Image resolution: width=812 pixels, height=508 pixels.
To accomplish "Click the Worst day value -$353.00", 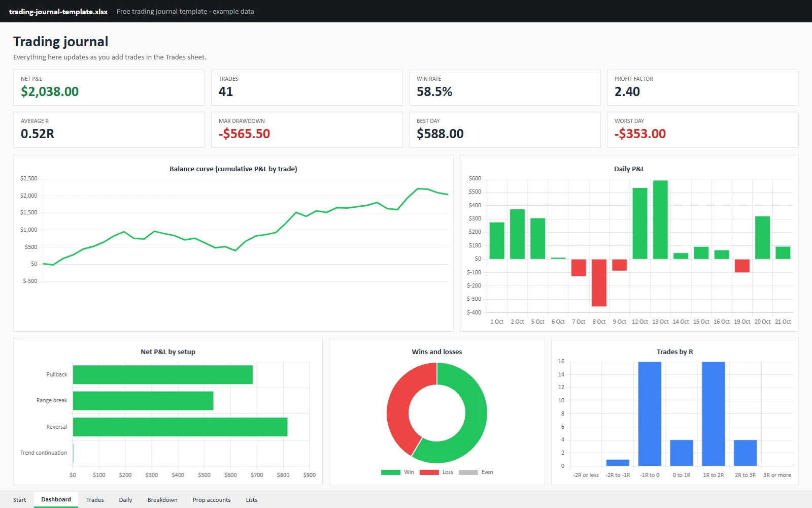I will point(640,134).
